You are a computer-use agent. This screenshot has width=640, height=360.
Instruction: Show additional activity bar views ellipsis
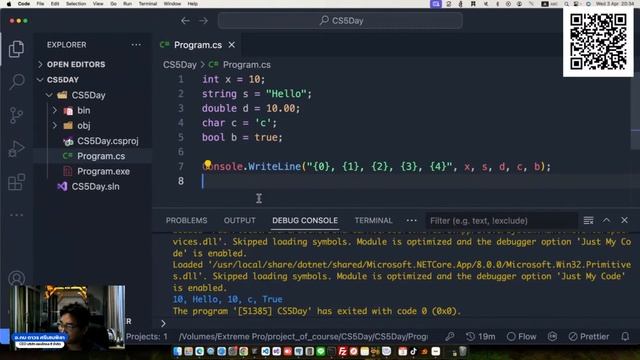point(16,215)
